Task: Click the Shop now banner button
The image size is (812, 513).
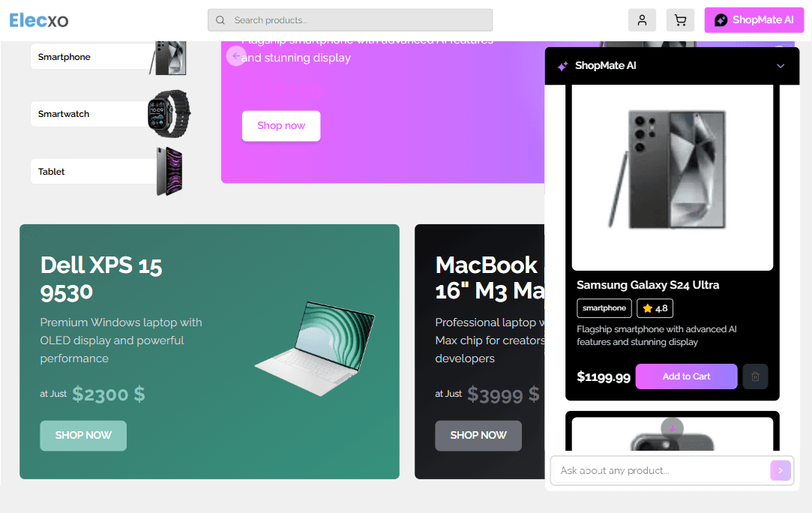Action: tap(281, 126)
